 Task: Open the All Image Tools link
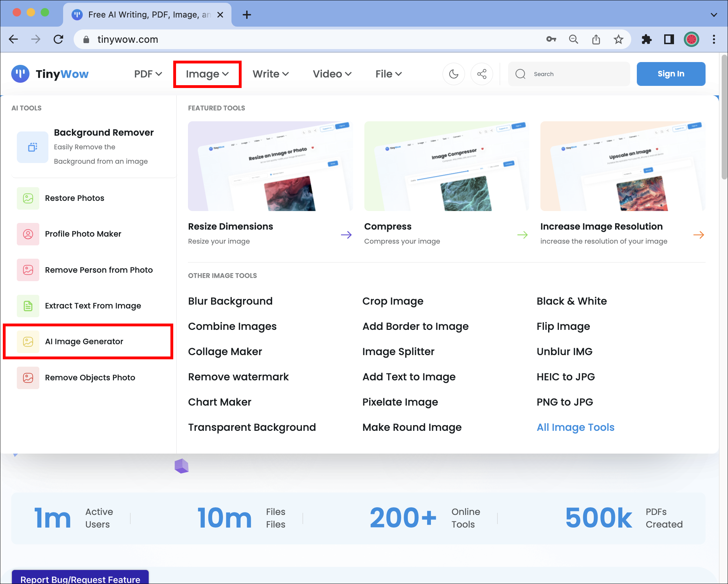575,427
